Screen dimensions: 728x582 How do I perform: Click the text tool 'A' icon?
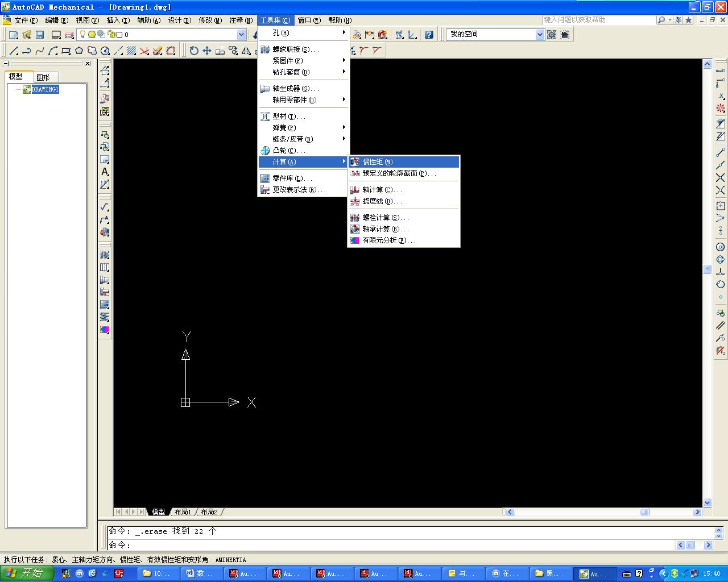pyautogui.click(x=105, y=172)
